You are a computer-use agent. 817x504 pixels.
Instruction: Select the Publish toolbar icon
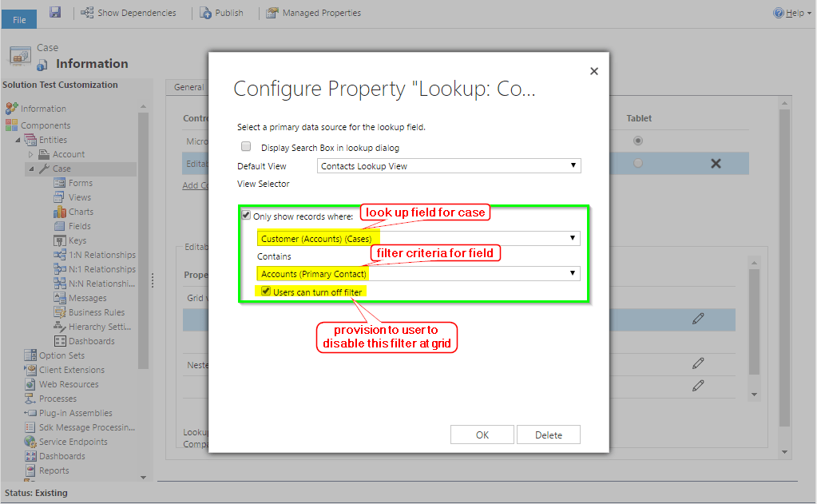206,12
